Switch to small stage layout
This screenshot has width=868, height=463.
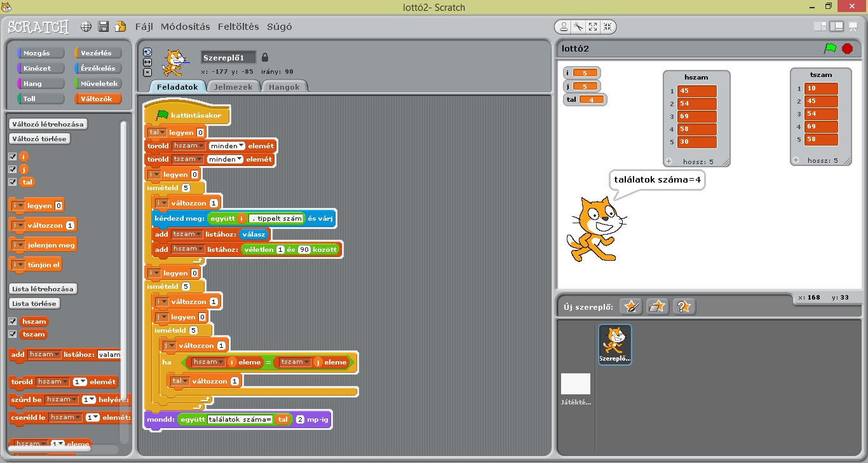(820, 27)
